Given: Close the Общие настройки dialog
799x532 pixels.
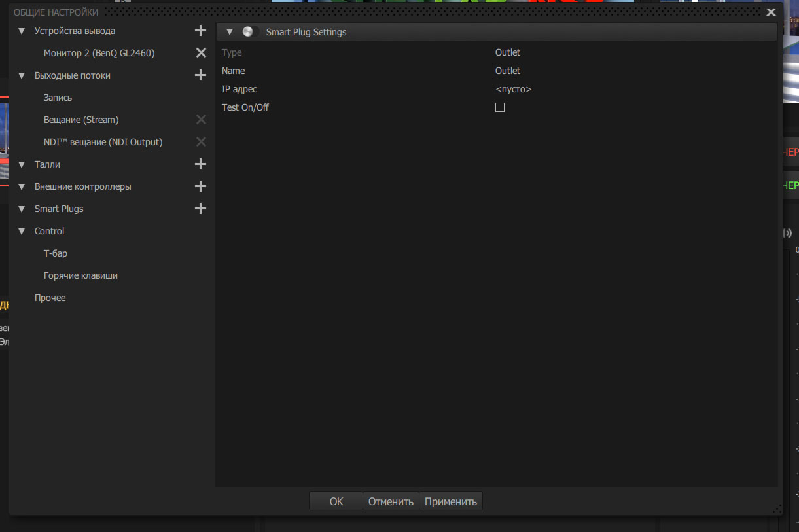Looking at the screenshot, I should click(x=772, y=12).
